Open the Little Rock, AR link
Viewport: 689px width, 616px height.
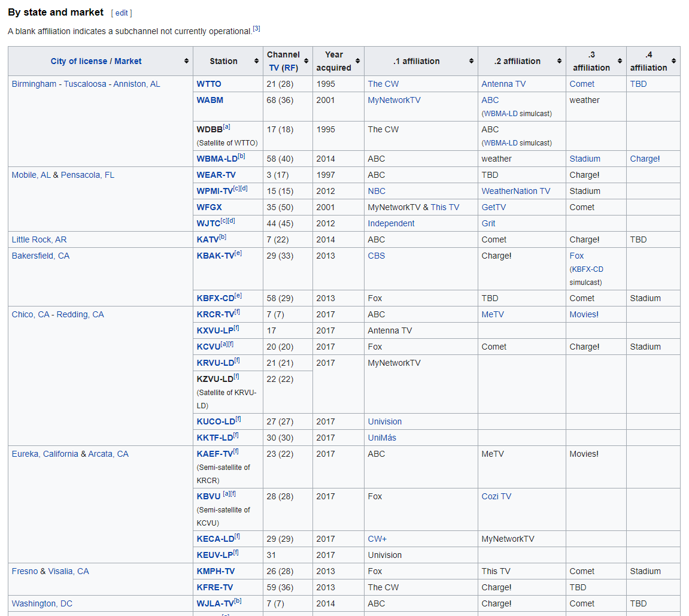pos(39,240)
